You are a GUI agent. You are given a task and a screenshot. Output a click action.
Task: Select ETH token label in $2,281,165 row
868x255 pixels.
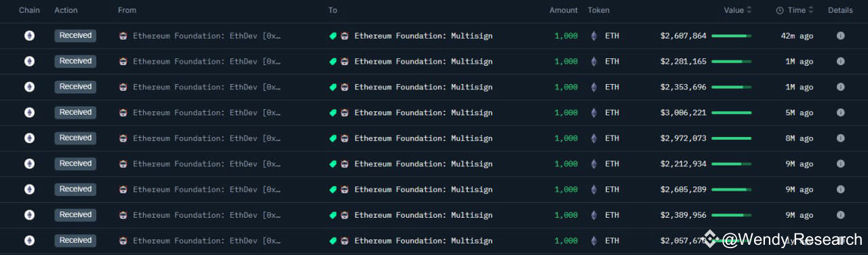point(612,62)
